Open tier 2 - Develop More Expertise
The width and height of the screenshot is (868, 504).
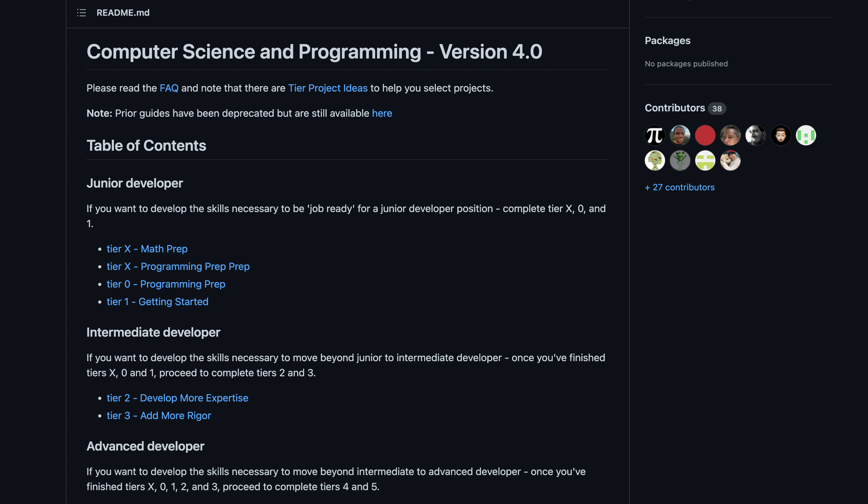[x=177, y=398]
